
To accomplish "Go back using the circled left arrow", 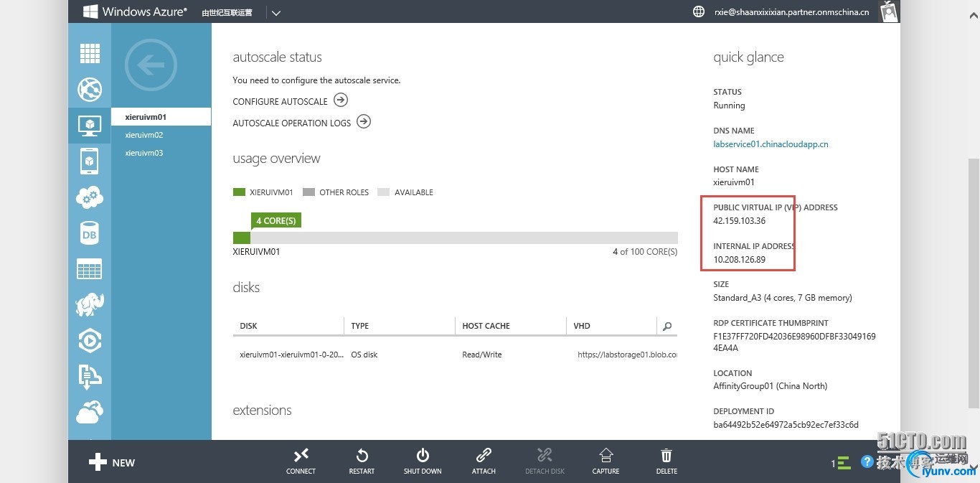I will click(x=151, y=66).
